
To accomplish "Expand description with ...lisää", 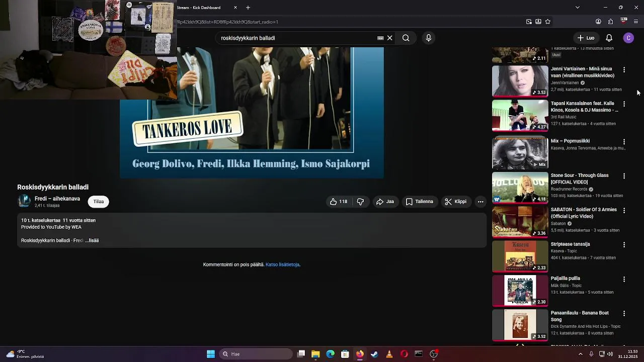I will pos(92,240).
